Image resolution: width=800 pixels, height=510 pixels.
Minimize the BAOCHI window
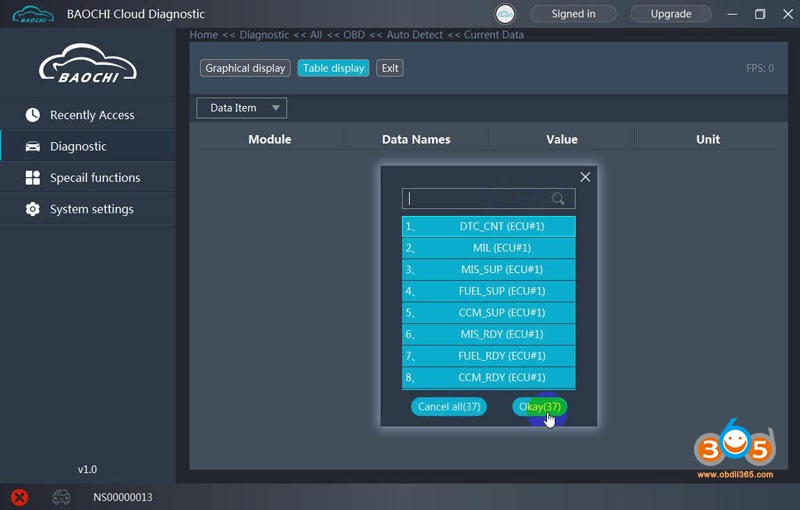click(x=732, y=14)
